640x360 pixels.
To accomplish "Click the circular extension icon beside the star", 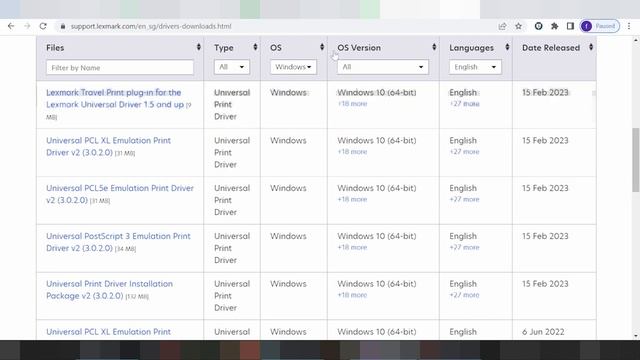I will coord(538,26).
